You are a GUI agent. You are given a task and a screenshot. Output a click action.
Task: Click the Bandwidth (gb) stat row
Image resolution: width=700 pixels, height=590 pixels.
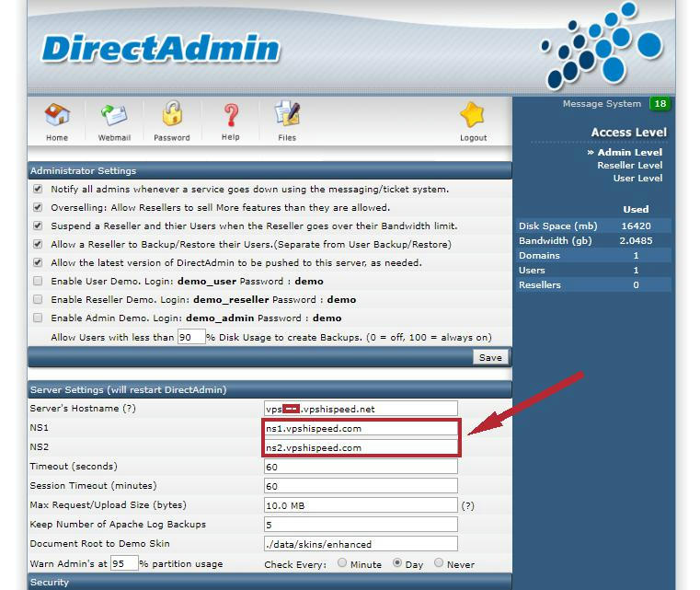[x=593, y=241]
